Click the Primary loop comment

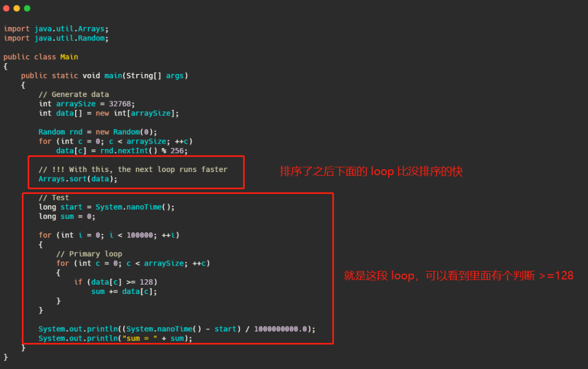89,254
